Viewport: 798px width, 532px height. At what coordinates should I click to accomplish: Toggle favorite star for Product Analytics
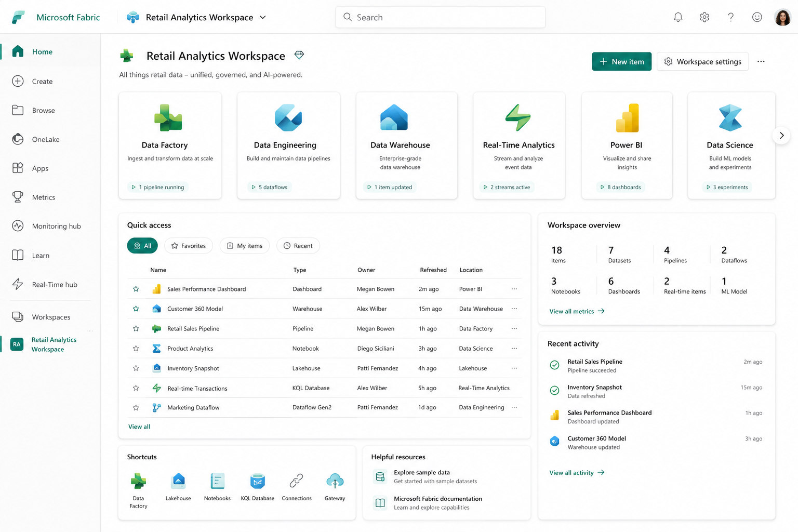[136, 349]
